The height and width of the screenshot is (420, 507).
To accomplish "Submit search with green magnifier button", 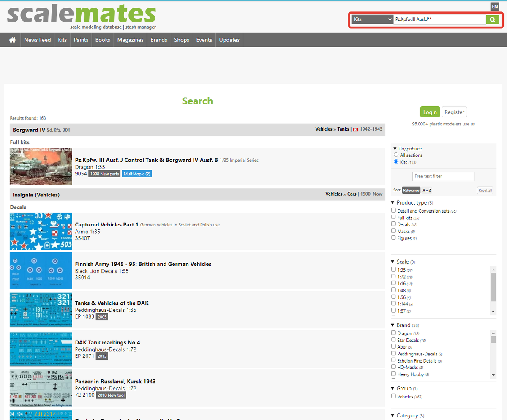I will point(492,19).
